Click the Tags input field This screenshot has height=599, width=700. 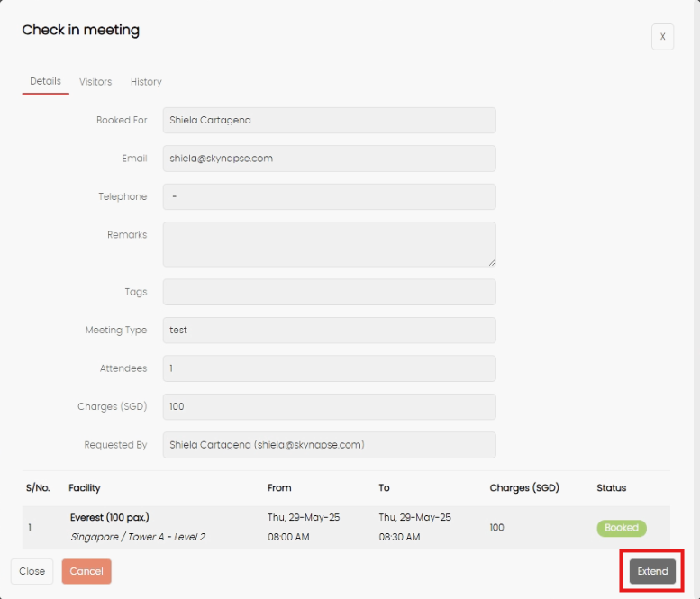click(330, 292)
